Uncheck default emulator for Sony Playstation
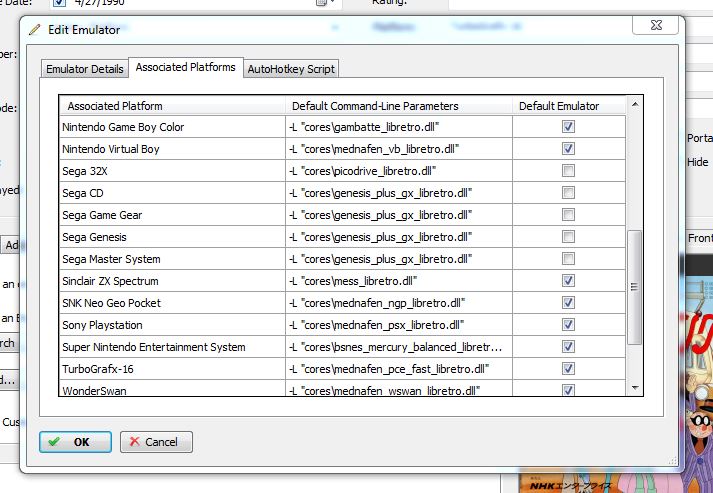Screen dimensions: 713x493 pyautogui.click(x=568, y=324)
